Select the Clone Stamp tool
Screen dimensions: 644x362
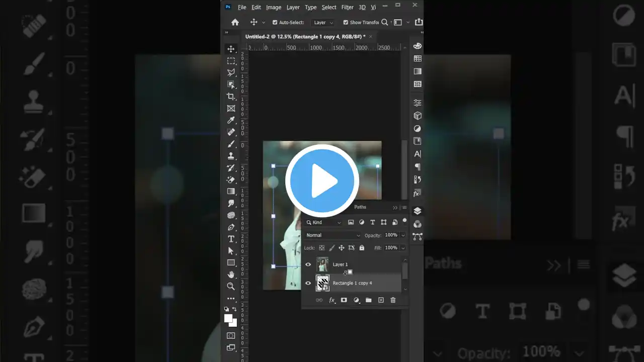point(231,156)
